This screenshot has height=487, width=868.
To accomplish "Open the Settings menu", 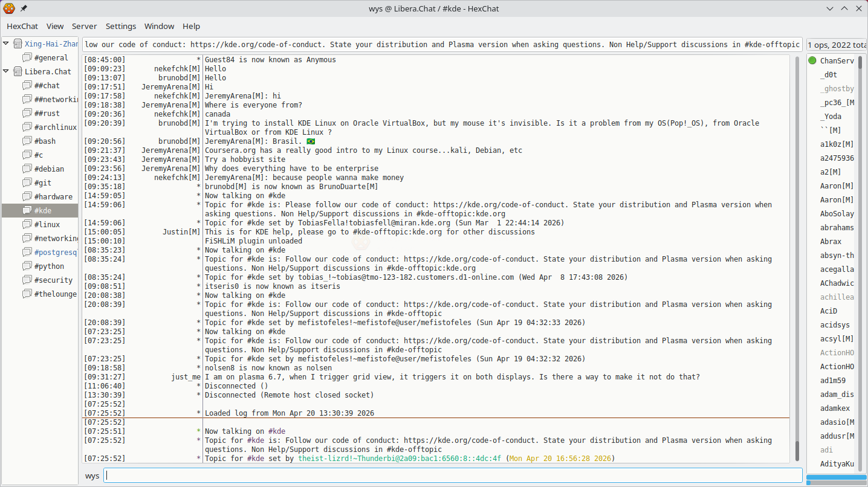I will point(121,26).
